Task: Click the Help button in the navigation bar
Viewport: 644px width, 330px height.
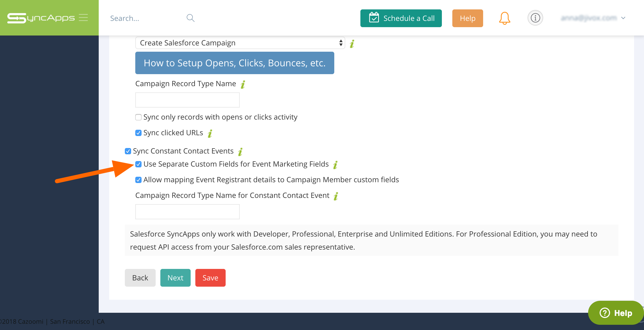Action: [x=468, y=18]
